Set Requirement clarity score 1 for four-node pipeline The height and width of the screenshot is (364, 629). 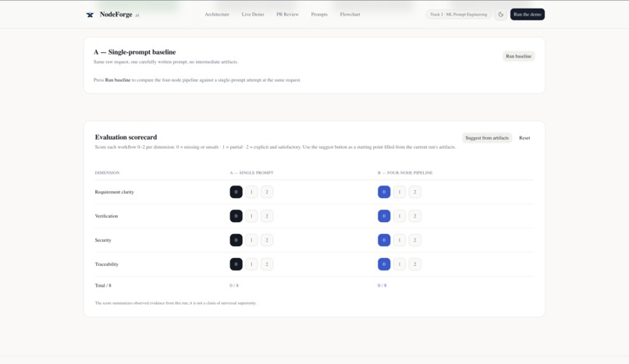[400, 192]
